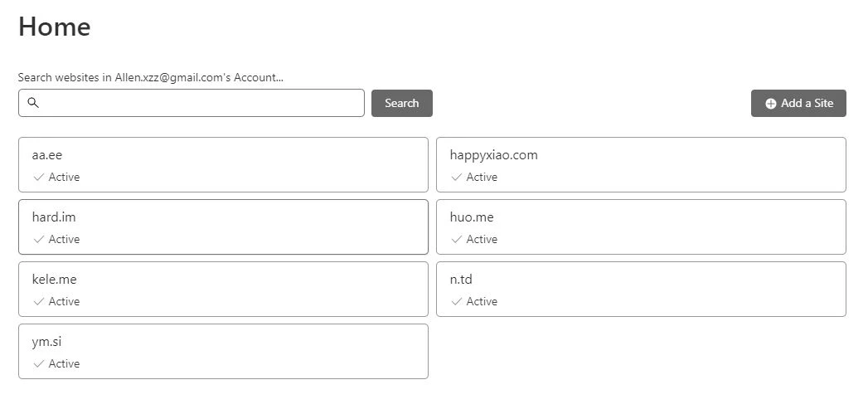Click the Active checkmark icon under huo.me

click(456, 239)
